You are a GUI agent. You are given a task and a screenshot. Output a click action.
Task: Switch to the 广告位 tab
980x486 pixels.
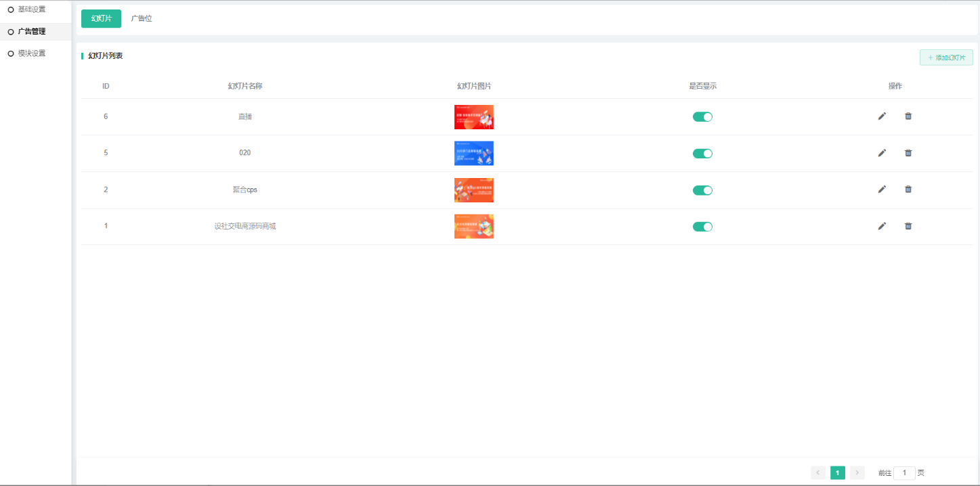(142, 18)
